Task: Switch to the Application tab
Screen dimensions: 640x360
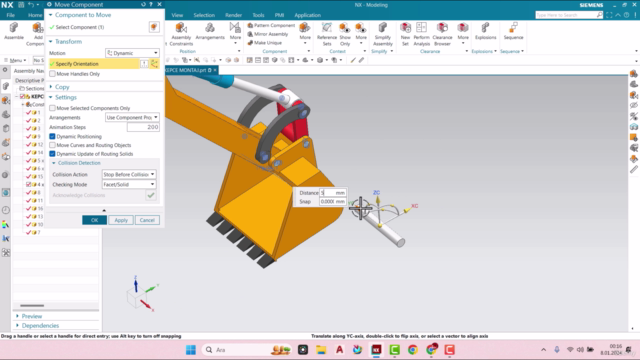Action: pos(308,15)
